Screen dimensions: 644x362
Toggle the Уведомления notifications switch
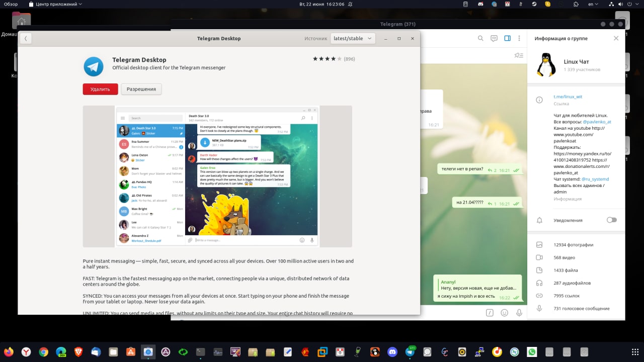pos(611,220)
